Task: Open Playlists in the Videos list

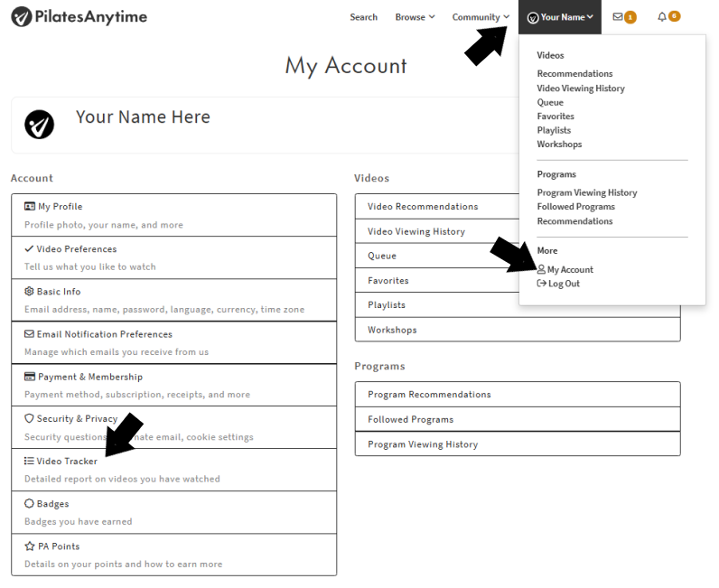Action: click(518, 305)
